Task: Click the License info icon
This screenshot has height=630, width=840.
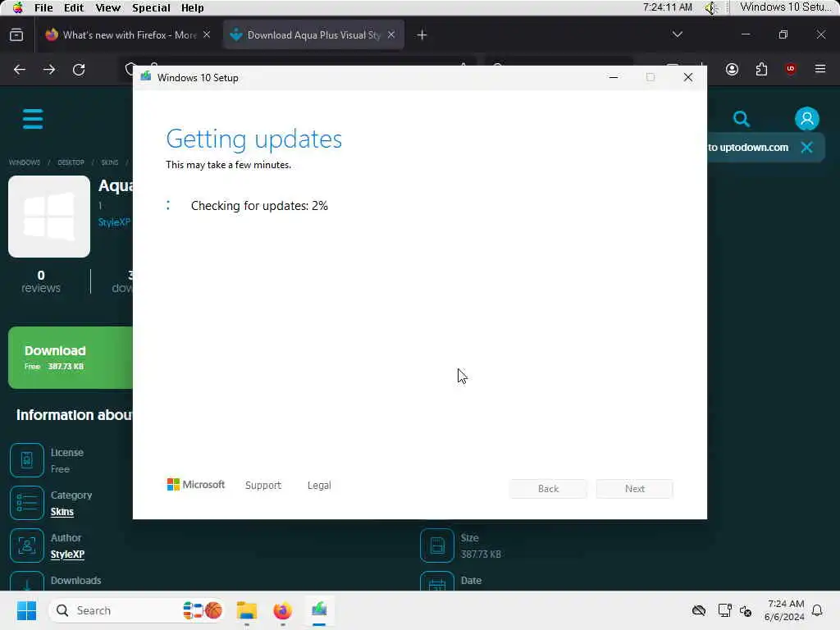Action: [27, 460]
